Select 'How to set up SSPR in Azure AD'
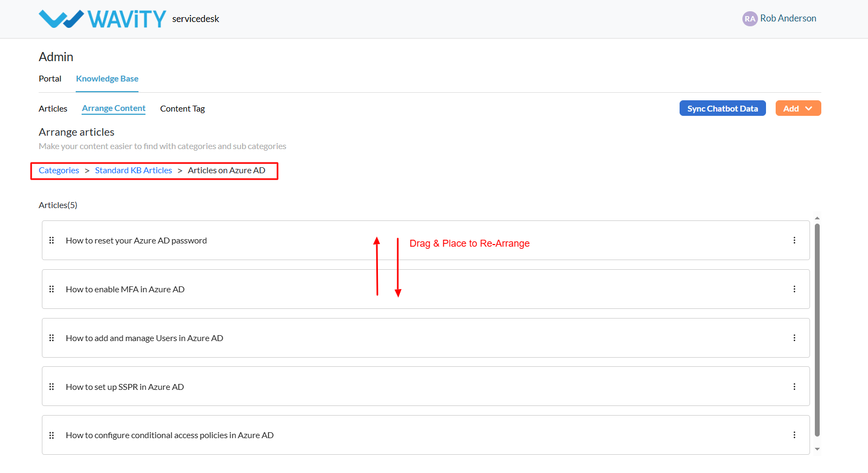Viewport: 868px width, 473px height. [x=426, y=386]
